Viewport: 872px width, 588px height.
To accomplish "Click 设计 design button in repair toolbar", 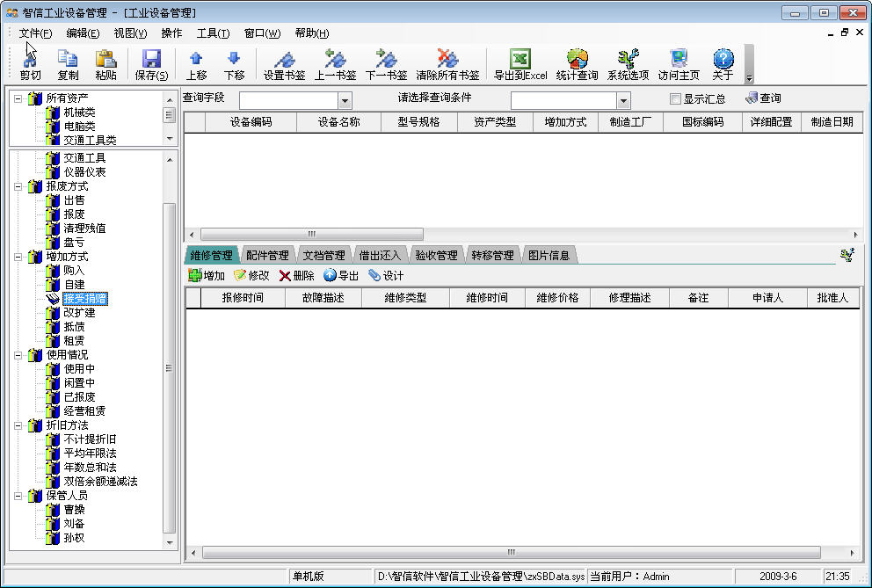I will pos(386,275).
